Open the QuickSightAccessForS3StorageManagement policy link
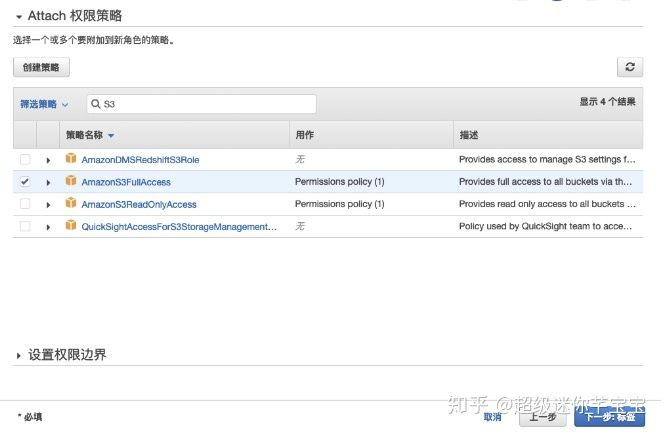The image size is (664, 434). coord(179,227)
